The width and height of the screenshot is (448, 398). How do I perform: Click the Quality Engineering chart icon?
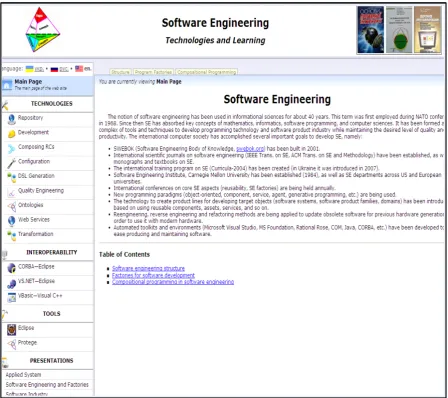tap(11, 192)
